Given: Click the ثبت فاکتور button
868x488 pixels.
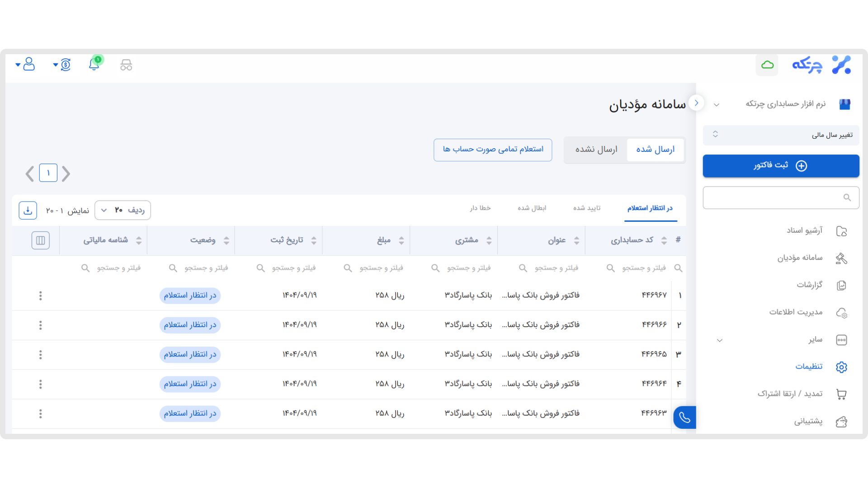Looking at the screenshot, I should pyautogui.click(x=781, y=166).
